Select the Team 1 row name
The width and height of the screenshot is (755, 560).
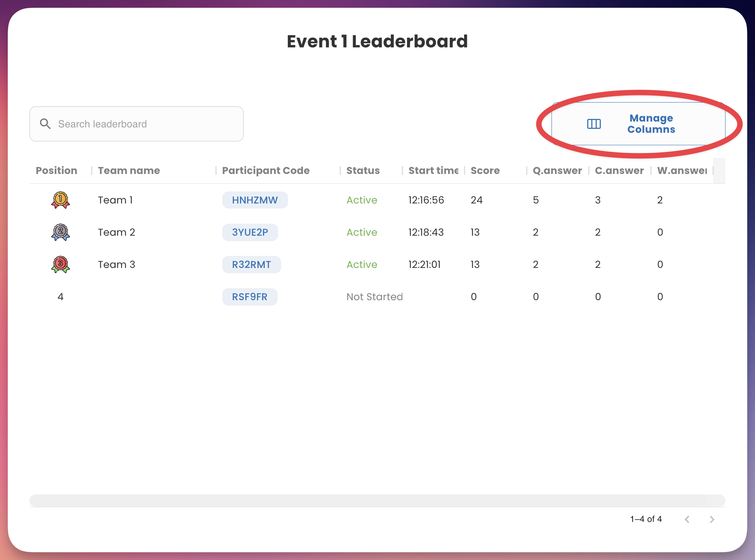115,200
